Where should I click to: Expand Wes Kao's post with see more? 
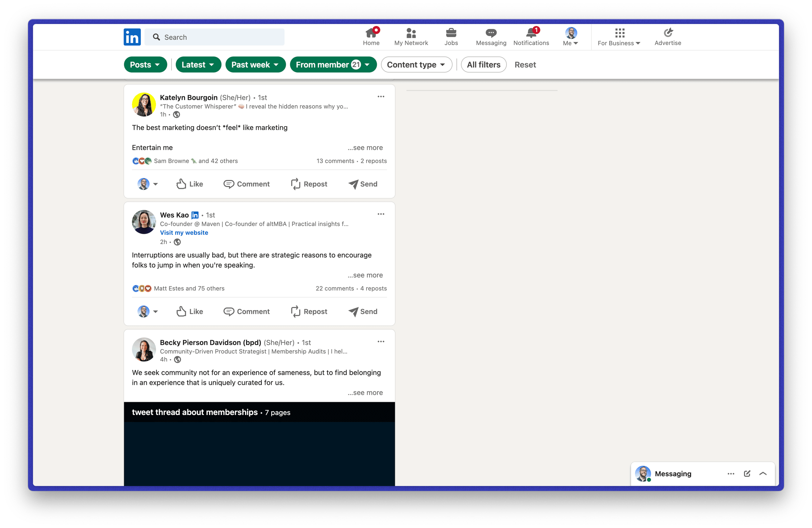(365, 275)
